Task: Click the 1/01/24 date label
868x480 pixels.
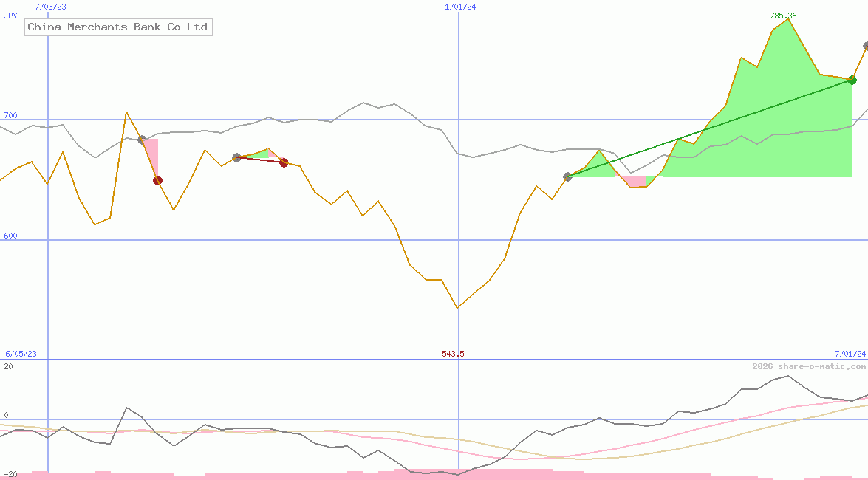Action: [460, 7]
